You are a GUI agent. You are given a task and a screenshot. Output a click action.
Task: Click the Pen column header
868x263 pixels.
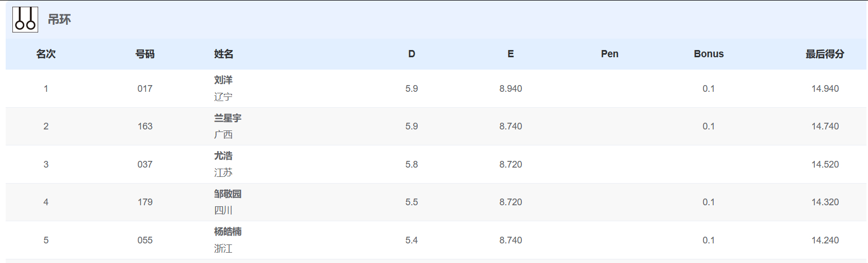(x=610, y=54)
